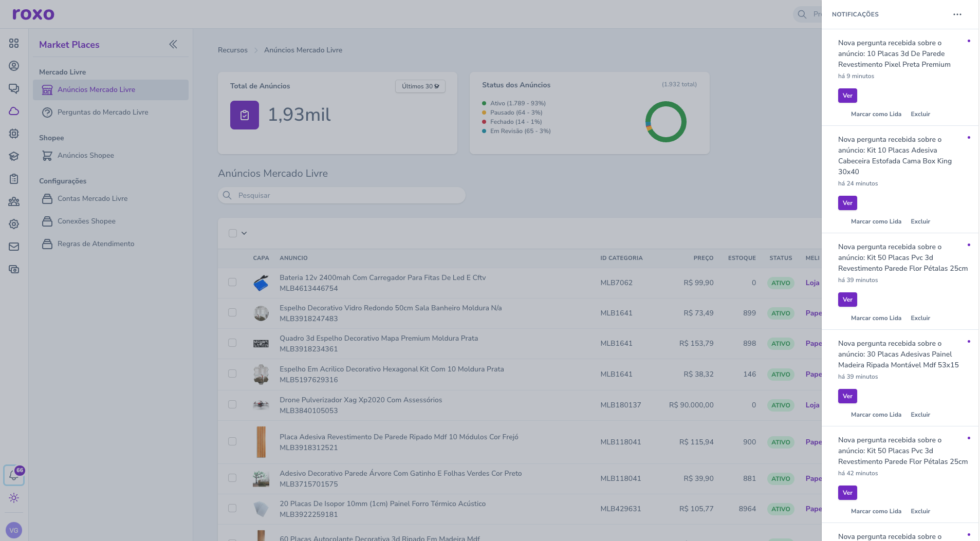Check the Espelho Acrilico Hexagonal row checkbox
Image resolution: width=980 pixels, height=541 pixels.
232,374
